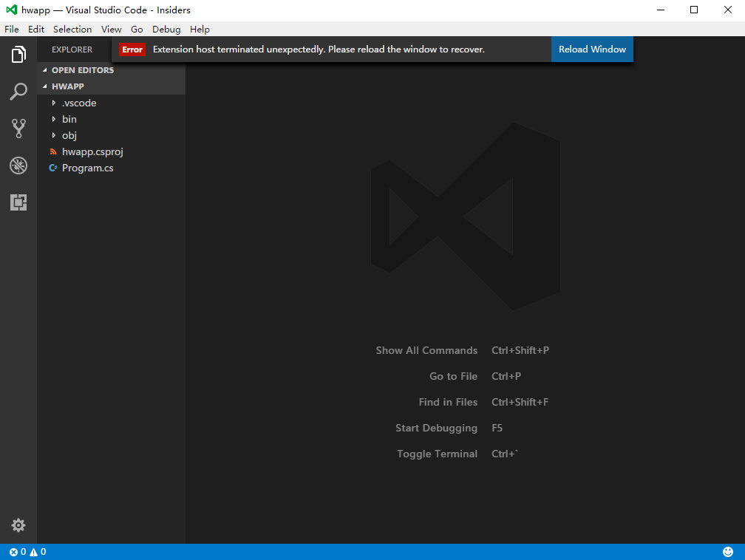This screenshot has height=560, width=745.
Task: Open the Selection menu
Action: (72, 29)
